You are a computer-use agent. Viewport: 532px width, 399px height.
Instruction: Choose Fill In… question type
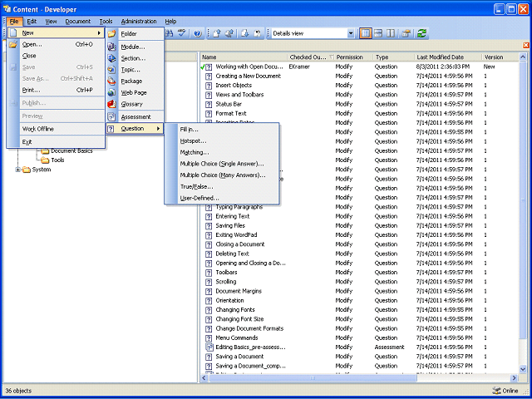pos(222,130)
